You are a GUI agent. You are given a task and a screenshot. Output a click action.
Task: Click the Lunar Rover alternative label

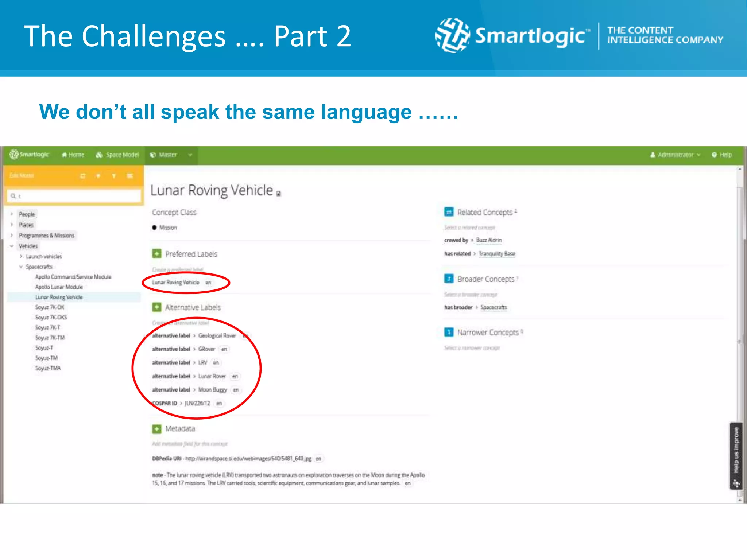click(212, 376)
